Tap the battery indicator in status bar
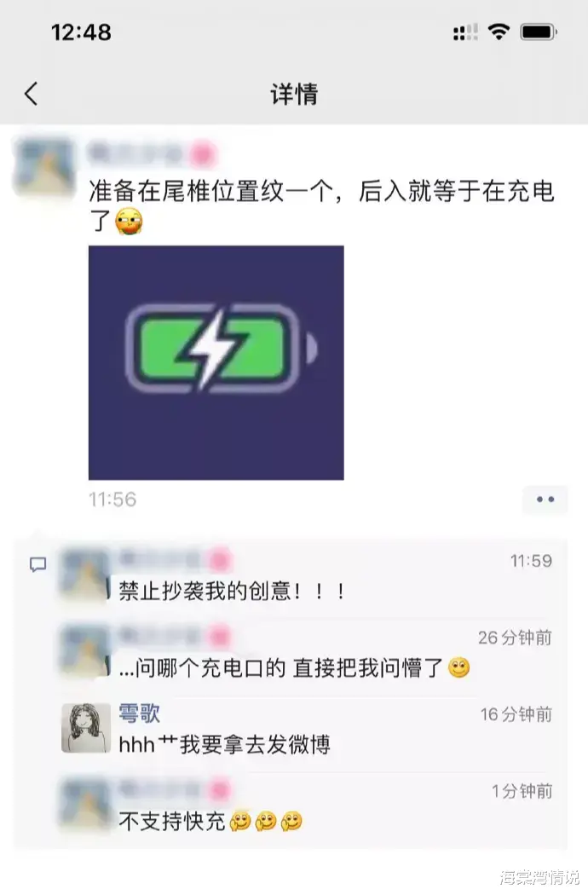 point(539,32)
